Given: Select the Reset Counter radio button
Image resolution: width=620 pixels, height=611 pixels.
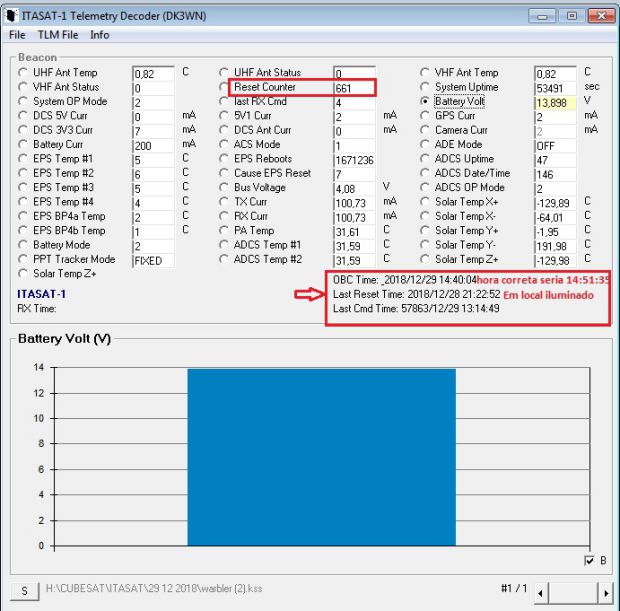Looking at the screenshot, I should [224, 88].
